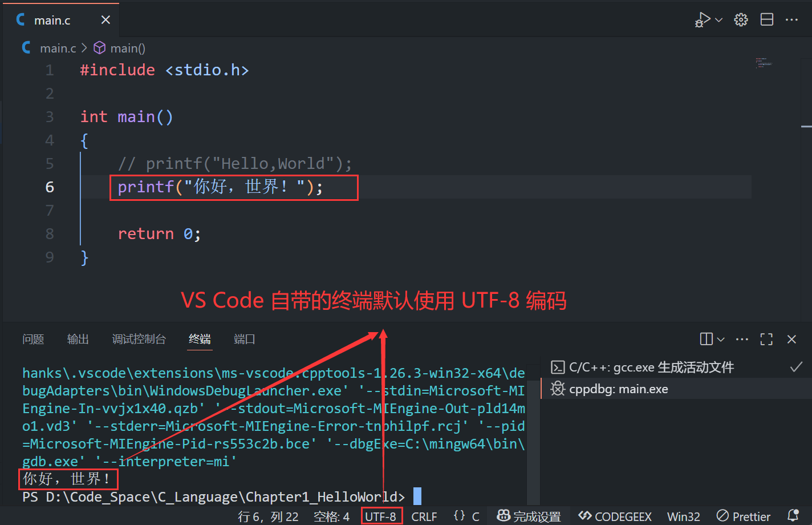Image resolution: width=812 pixels, height=525 pixels.
Task: Click CRLF to change line endings
Action: tap(424, 516)
